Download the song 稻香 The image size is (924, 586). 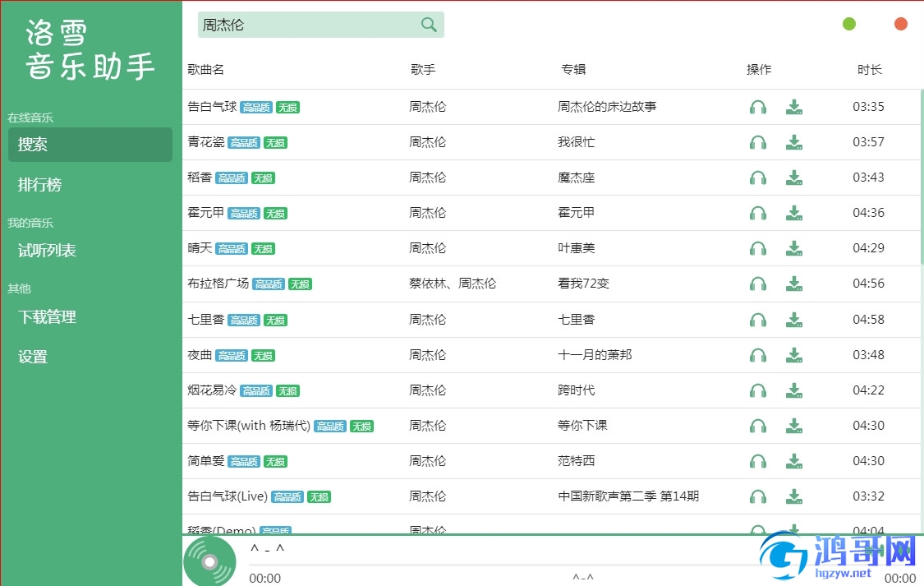pos(793,178)
